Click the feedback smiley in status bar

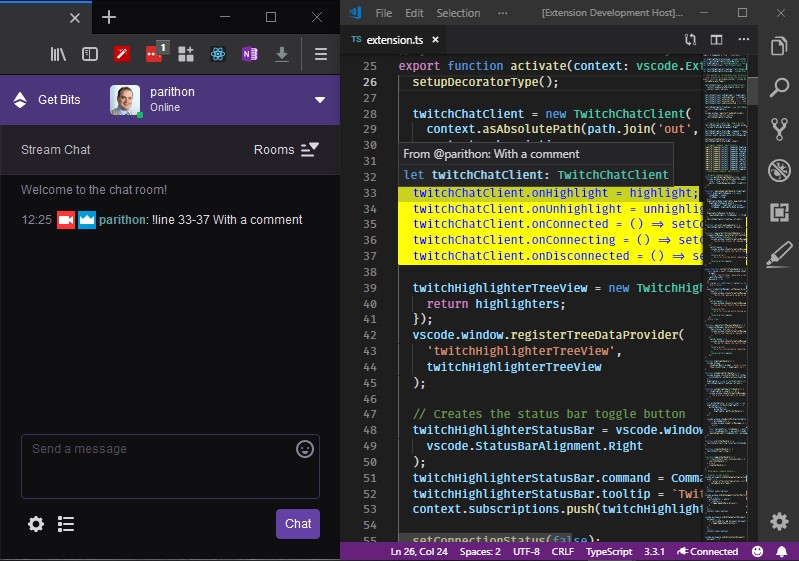(x=757, y=551)
